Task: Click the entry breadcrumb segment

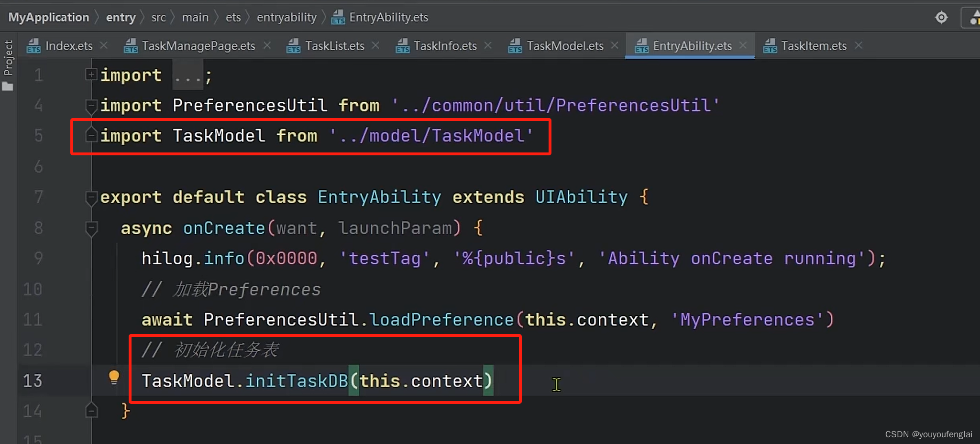Action: click(x=121, y=17)
